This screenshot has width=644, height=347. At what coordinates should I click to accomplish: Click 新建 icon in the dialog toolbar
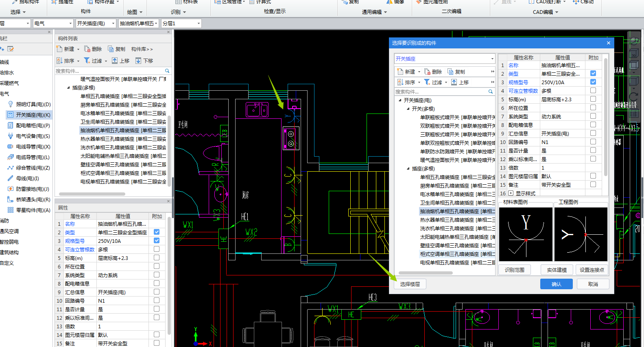[x=400, y=72]
